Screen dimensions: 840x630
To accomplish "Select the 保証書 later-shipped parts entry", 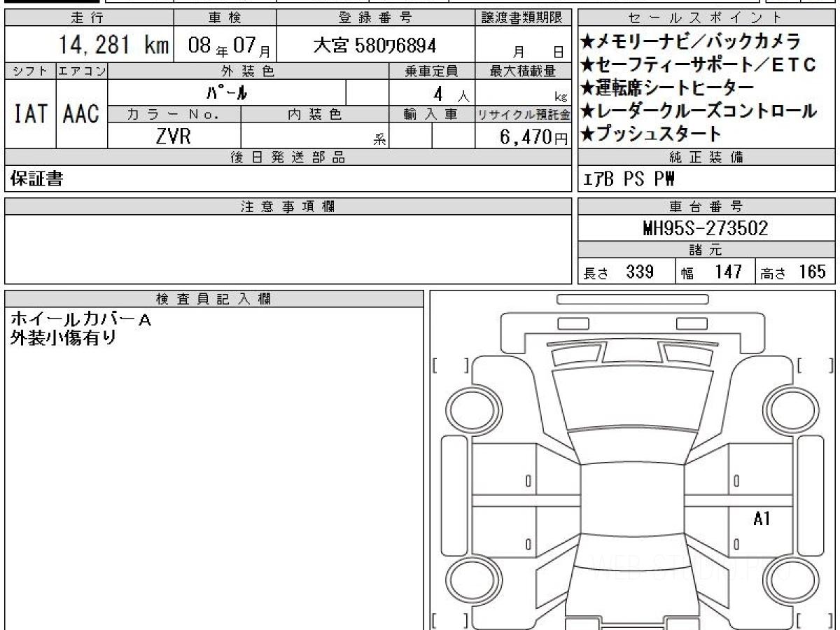I will coord(36,179).
